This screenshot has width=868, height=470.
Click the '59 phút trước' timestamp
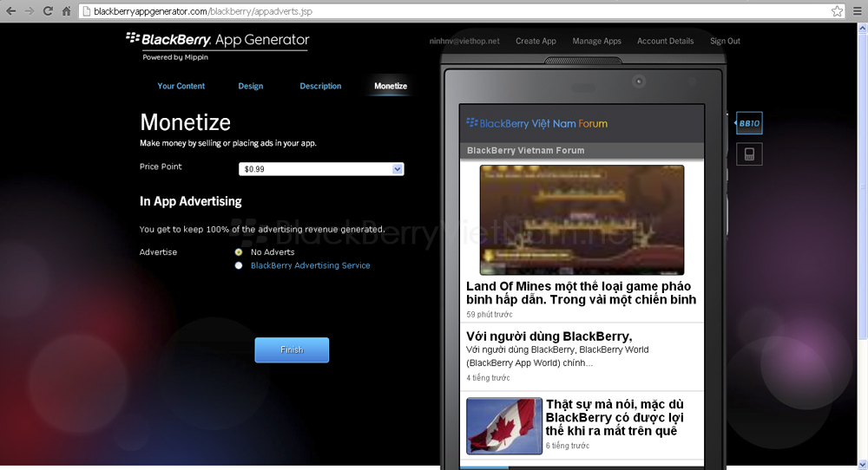click(x=490, y=314)
